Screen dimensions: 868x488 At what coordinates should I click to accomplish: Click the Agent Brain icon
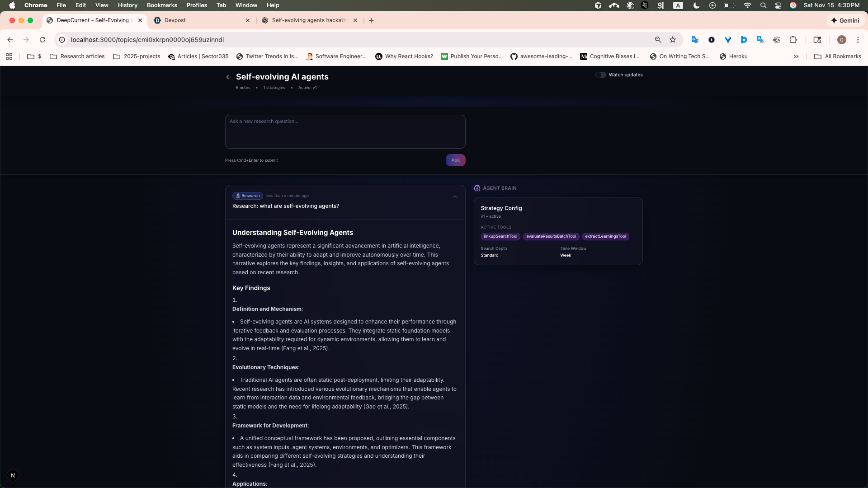(x=477, y=188)
